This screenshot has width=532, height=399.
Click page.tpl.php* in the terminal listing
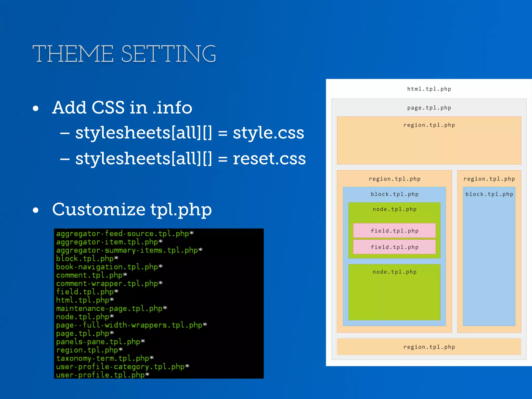click(85, 333)
